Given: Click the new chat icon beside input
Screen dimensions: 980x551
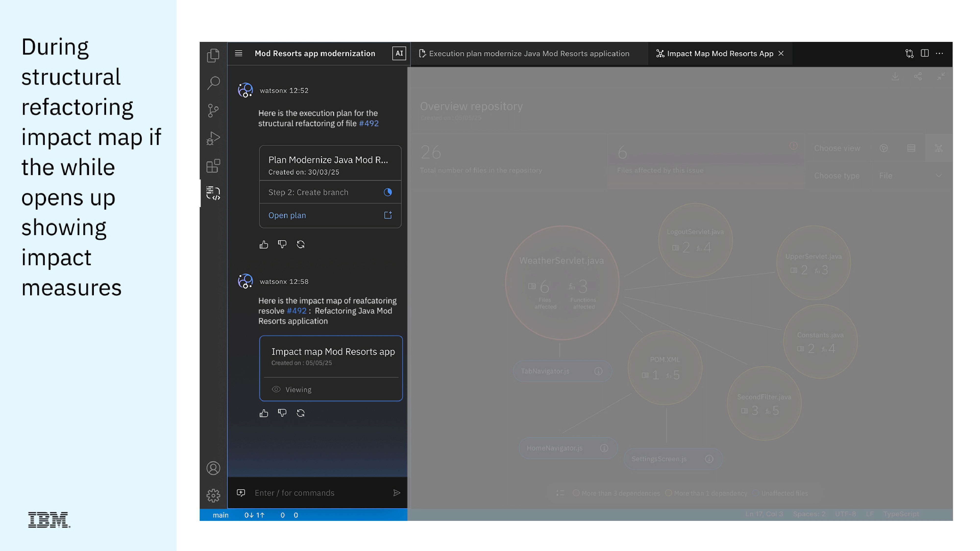Looking at the screenshot, I should click(x=241, y=493).
